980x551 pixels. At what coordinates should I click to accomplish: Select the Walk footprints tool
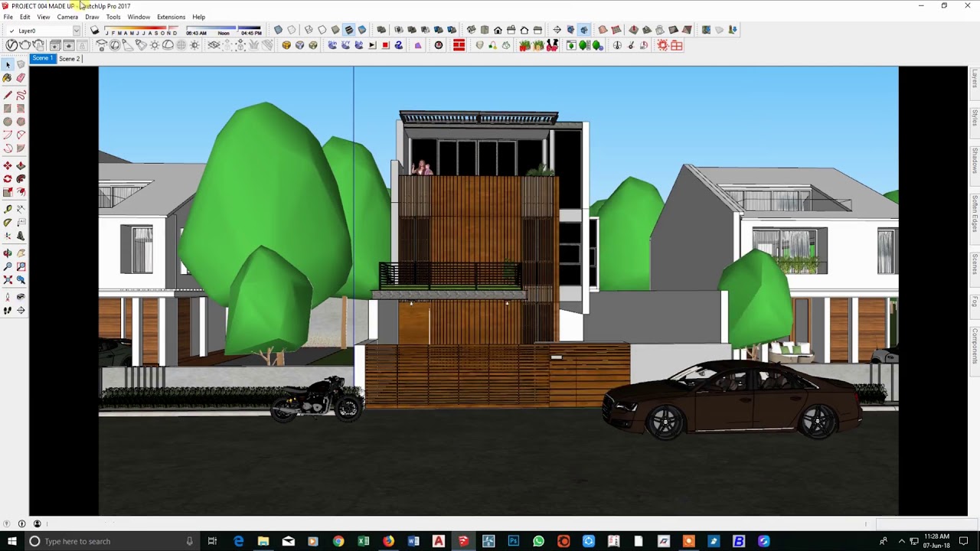click(8, 310)
